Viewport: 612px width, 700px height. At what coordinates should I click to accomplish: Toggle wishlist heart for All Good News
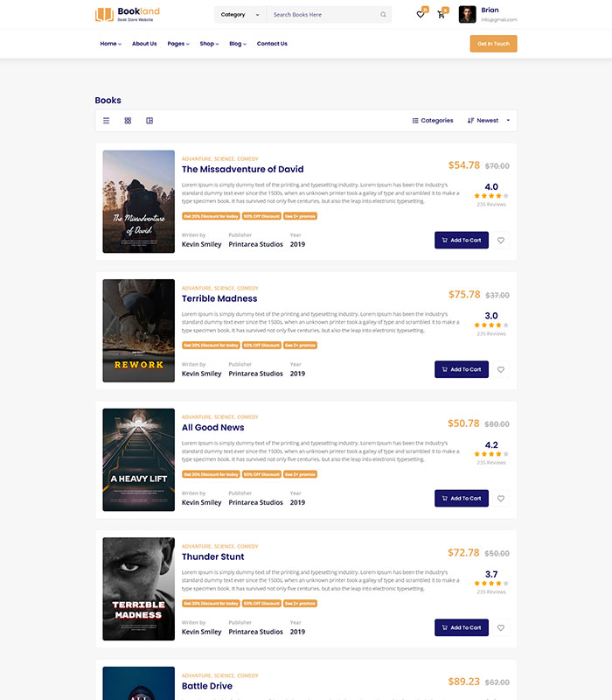click(501, 498)
